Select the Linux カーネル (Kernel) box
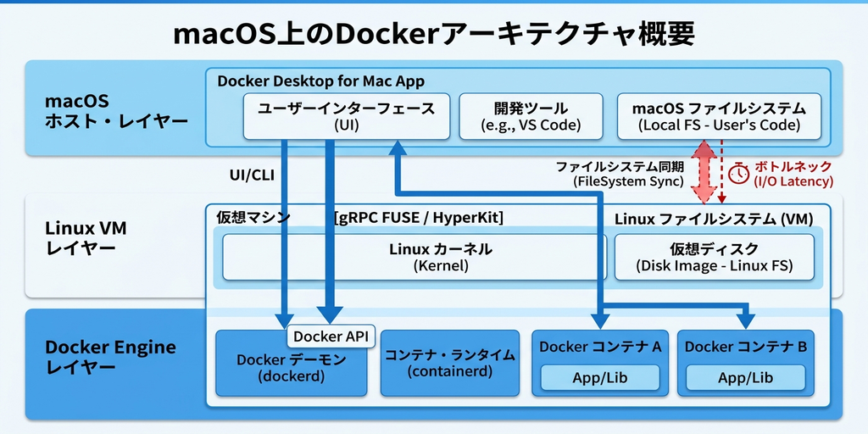The image size is (868, 434). click(x=415, y=257)
